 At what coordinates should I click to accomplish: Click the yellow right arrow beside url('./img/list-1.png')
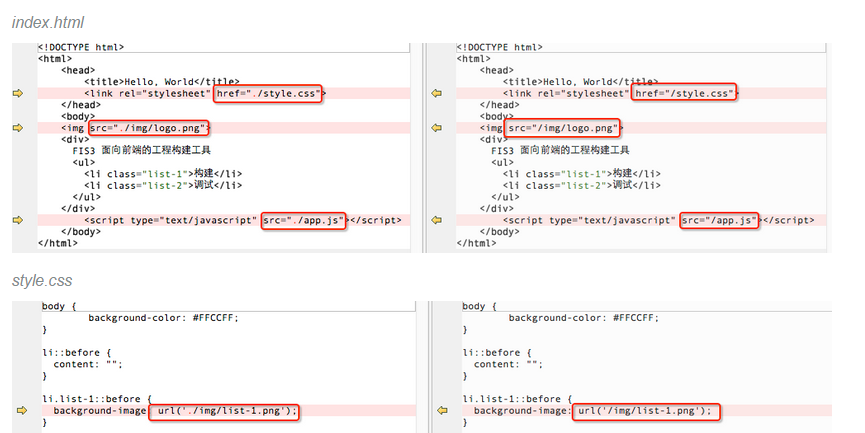(x=22, y=410)
